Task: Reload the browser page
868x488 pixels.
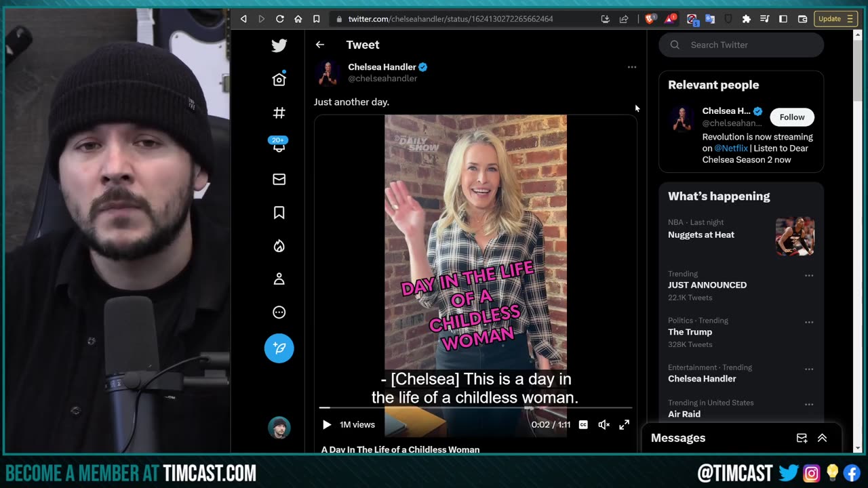Action: (x=279, y=19)
